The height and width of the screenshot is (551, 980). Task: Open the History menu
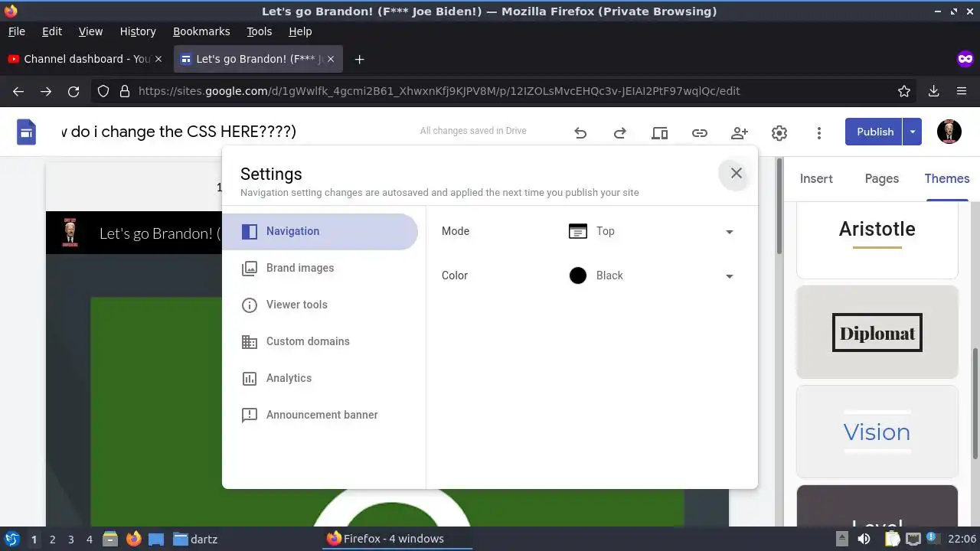(138, 31)
